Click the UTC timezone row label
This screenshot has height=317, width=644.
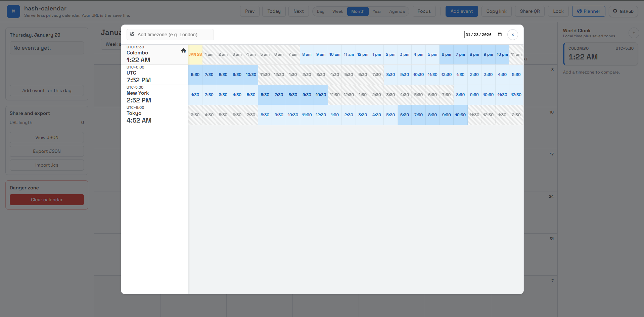[x=154, y=75]
